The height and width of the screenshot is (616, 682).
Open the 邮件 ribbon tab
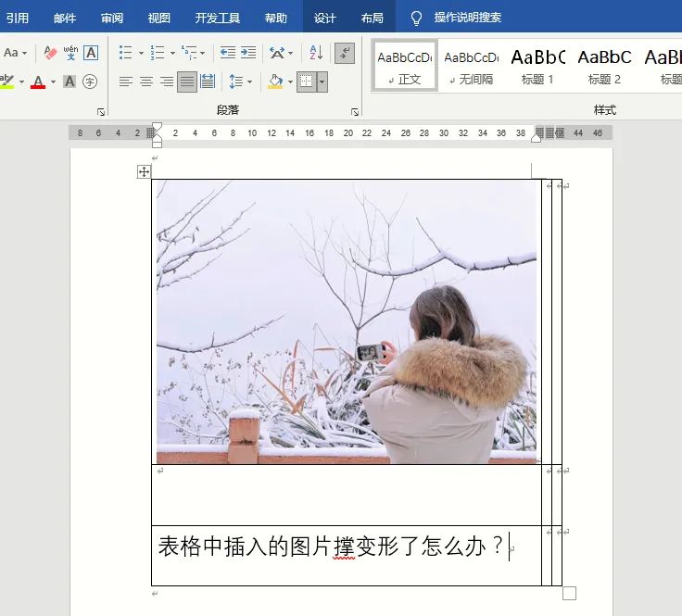click(65, 18)
